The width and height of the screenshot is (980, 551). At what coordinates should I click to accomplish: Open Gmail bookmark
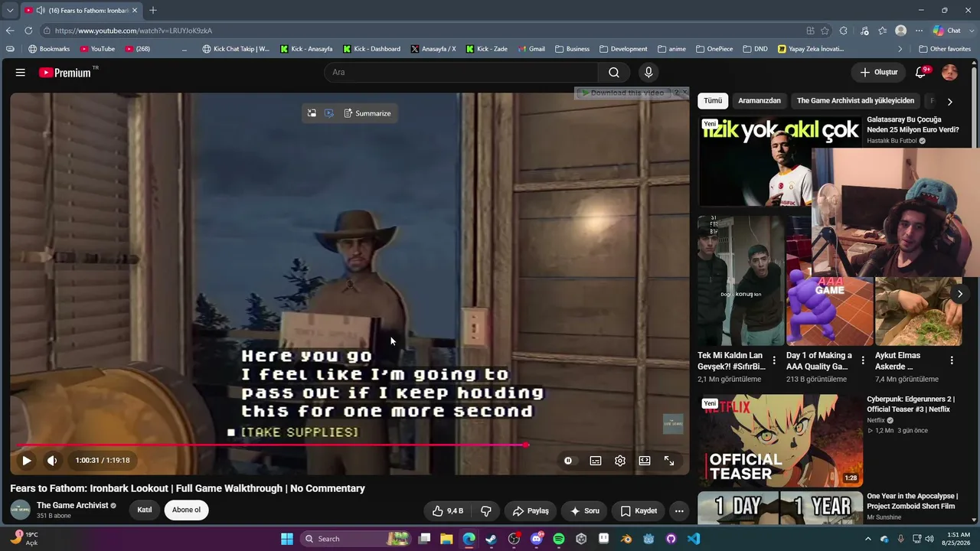[x=531, y=49]
